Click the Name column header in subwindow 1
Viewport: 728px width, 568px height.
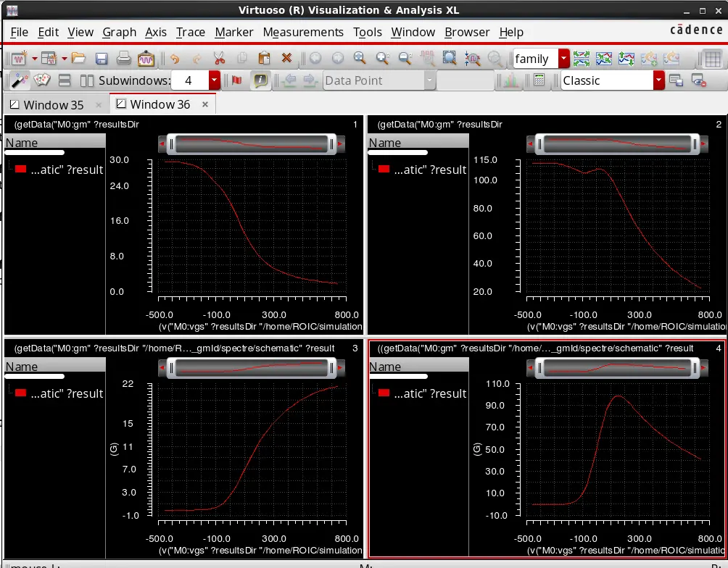point(55,143)
